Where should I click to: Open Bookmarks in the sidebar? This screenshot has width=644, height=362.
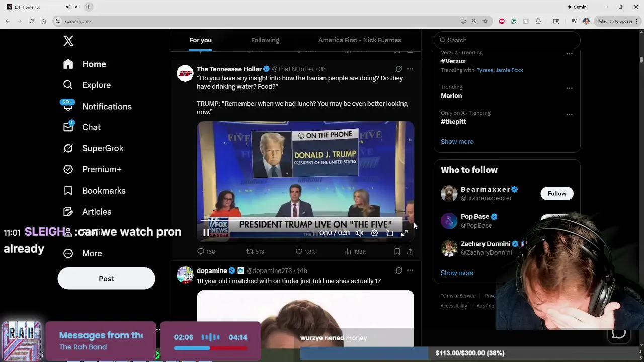point(94,191)
